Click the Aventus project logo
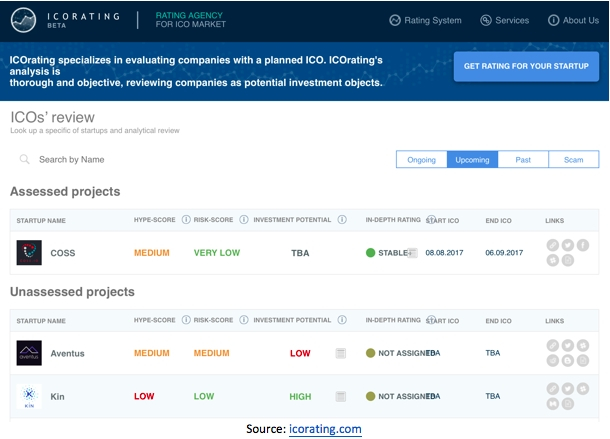This screenshot has height=439, width=610. click(x=29, y=353)
